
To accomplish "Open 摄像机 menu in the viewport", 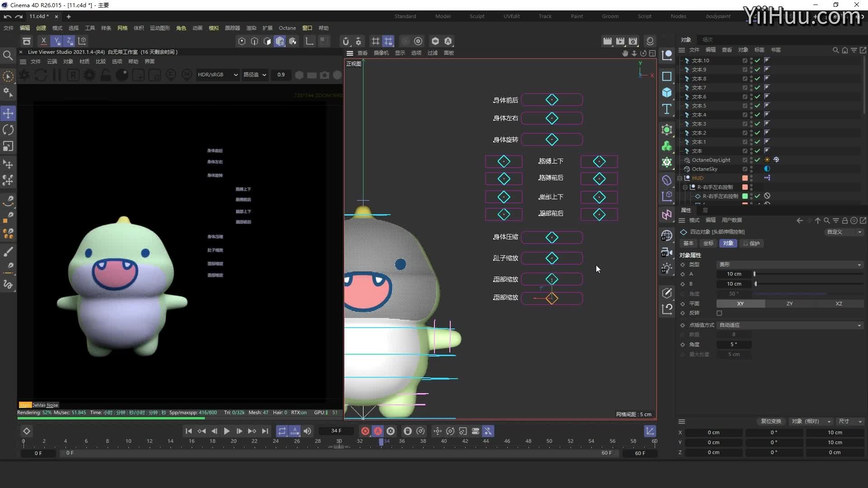I will 381,53.
